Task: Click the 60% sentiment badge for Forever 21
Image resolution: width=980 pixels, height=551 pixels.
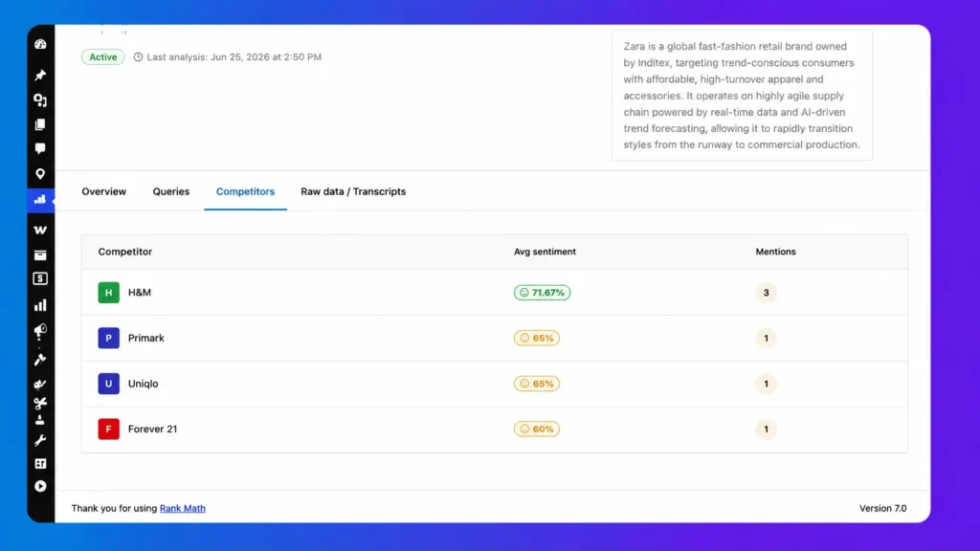Action: pos(537,430)
